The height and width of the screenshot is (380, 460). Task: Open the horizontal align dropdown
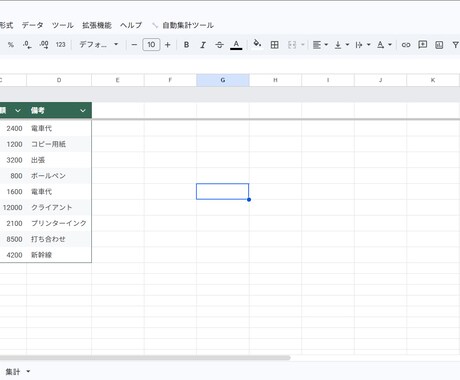(320, 45)
